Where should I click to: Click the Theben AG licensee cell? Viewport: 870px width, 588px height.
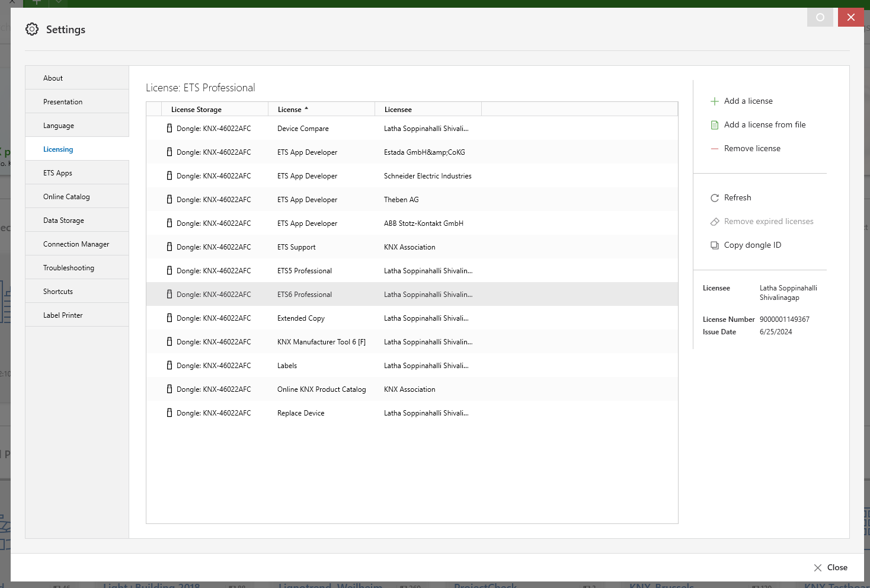click(x=401, y=200)
